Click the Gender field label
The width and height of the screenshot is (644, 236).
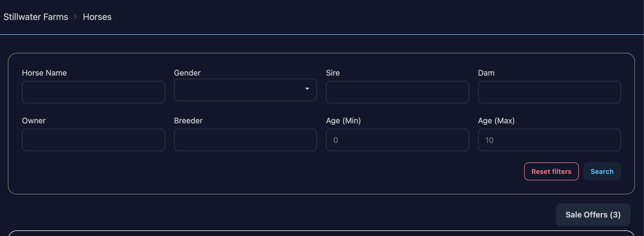(187, 73)
